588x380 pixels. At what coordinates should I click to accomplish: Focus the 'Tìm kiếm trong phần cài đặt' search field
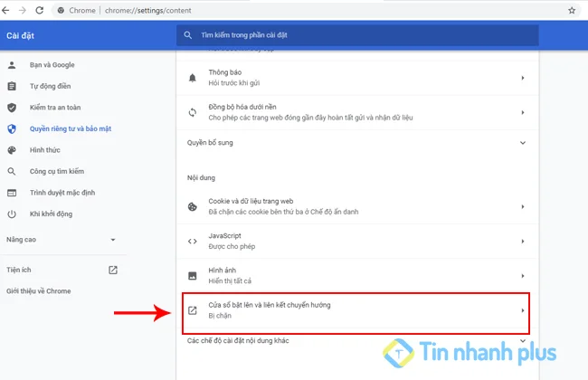click(357, 35)
